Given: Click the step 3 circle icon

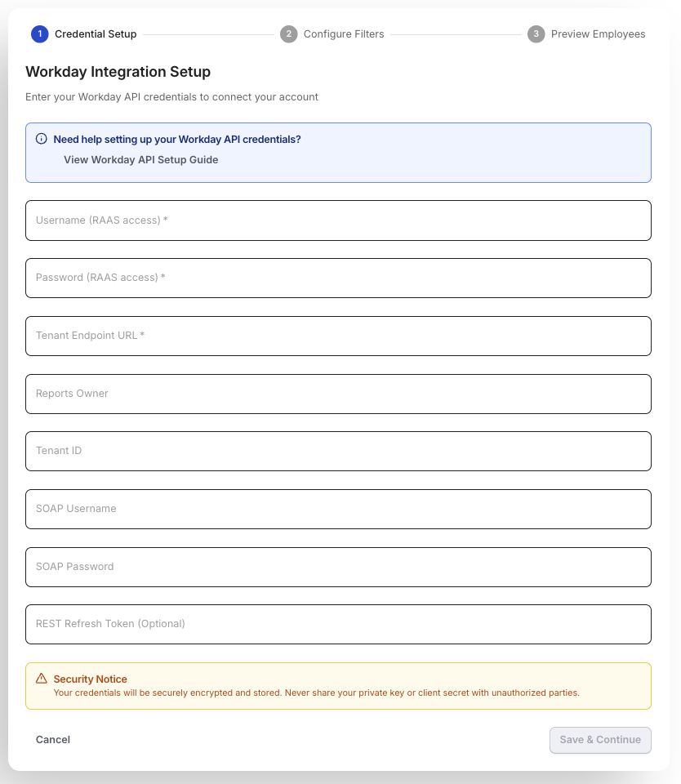Looking at the screenshot, I should click(536, 34).
